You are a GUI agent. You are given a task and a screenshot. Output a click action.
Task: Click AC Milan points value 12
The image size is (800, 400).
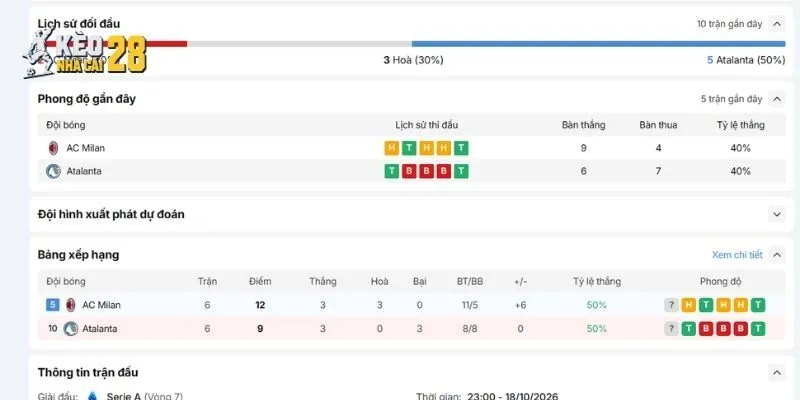pos(260,305)
